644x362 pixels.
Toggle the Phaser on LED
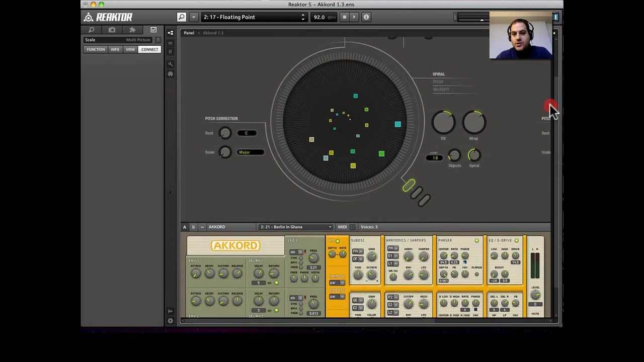(x=476, y=241)
